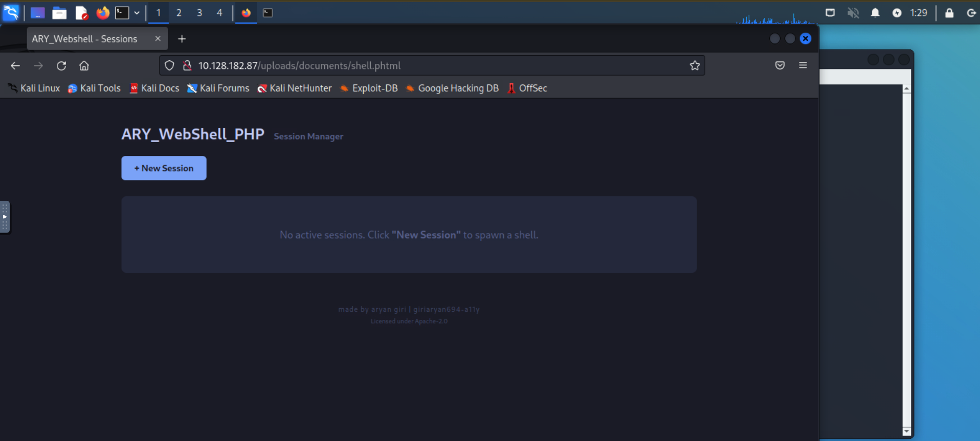Click the No active sessions message
980x441 pixels.
tap(409, 235)
